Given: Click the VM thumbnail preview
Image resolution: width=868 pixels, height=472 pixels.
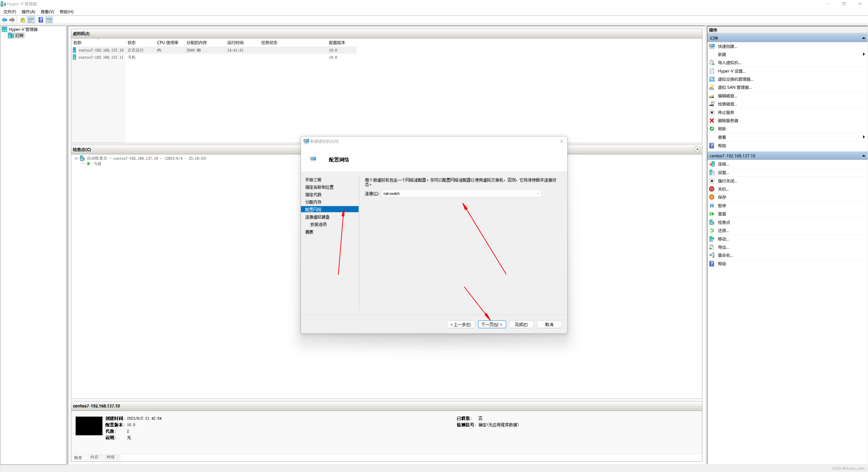Looking at the screenshot, I should [89, 426].
